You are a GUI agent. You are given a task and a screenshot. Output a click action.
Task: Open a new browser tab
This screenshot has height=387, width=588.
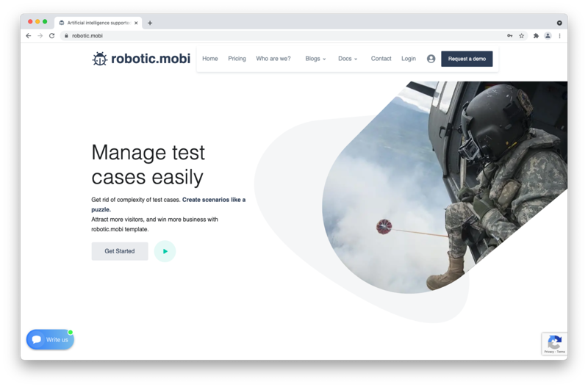tap(150, 23)
